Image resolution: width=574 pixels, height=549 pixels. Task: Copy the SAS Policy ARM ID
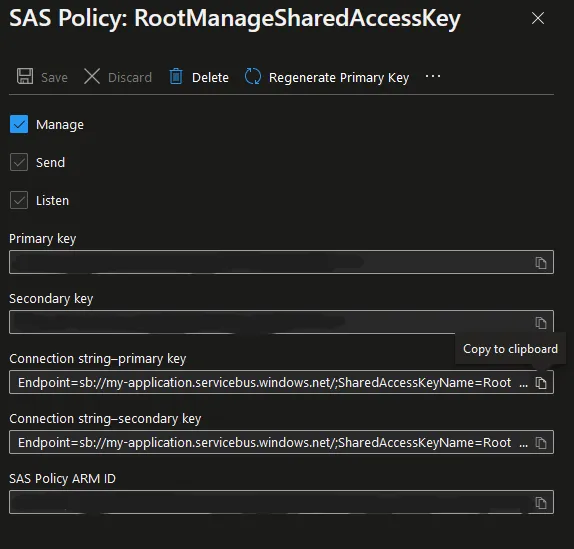coord(541,503)
